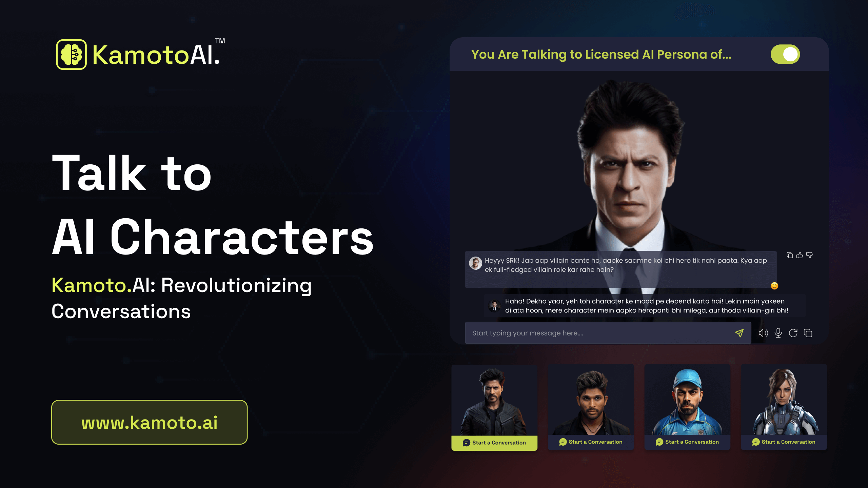The width and height of the screenshot is (868, 488).
Task: Click the speaker audio output icon
Action: click(763, 333)
